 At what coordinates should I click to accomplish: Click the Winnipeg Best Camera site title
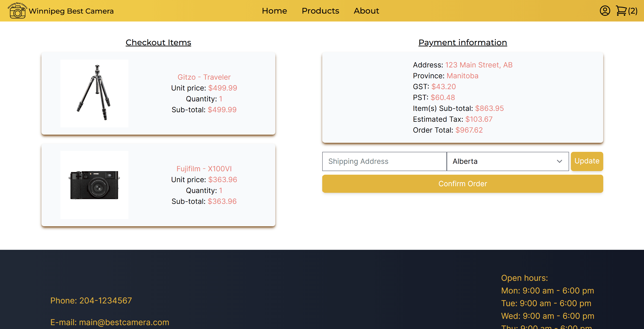[71, 11]
